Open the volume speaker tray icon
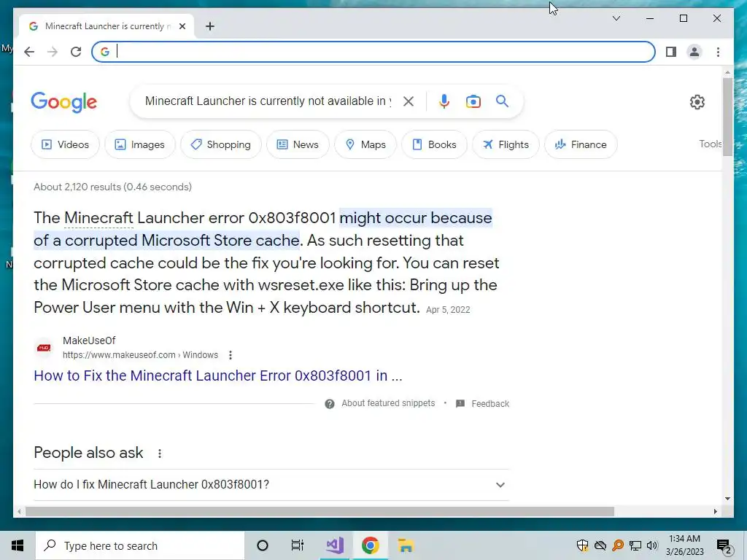Screen dimensions: 747x560 pos(652,545)
